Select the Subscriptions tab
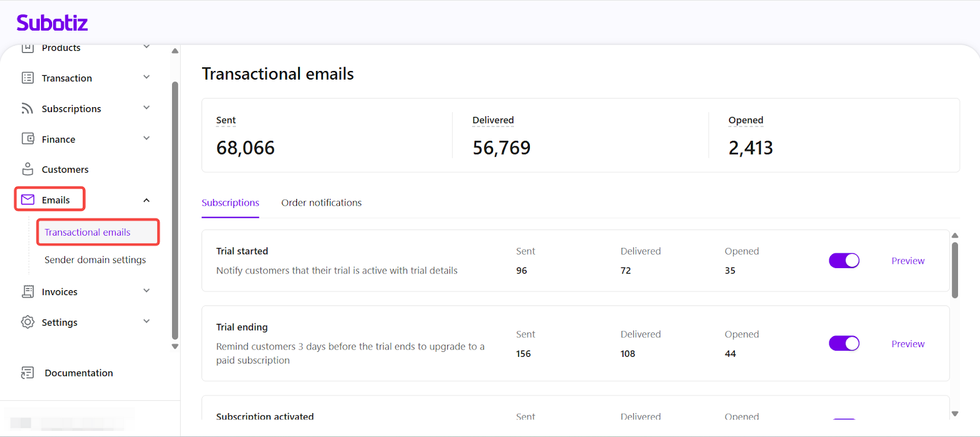This screenshot has height=437, width=980. 230,203
